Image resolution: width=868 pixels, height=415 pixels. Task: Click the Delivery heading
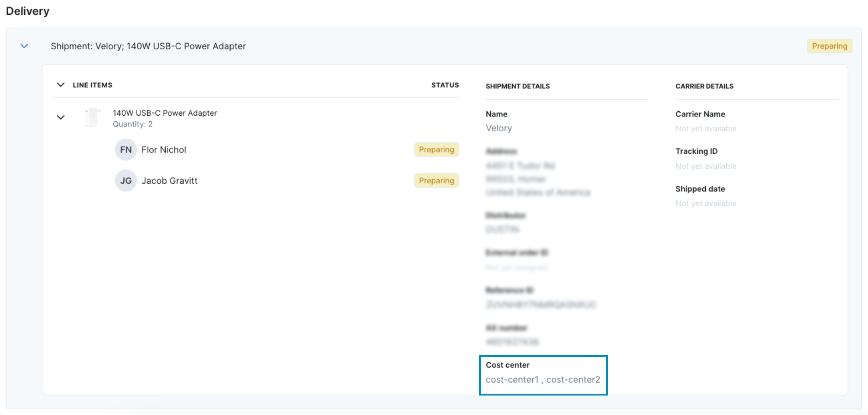pyautogui.click(x=28, y=11)
